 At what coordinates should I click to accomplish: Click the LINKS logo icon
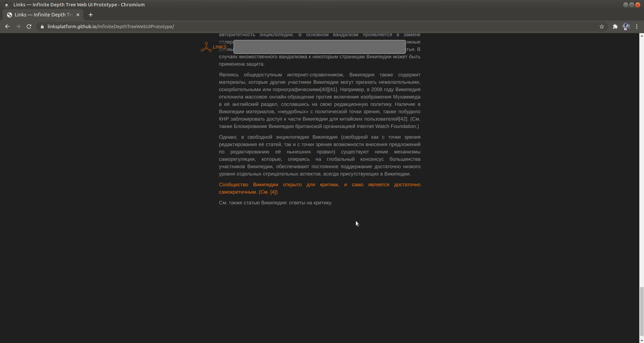206,47
